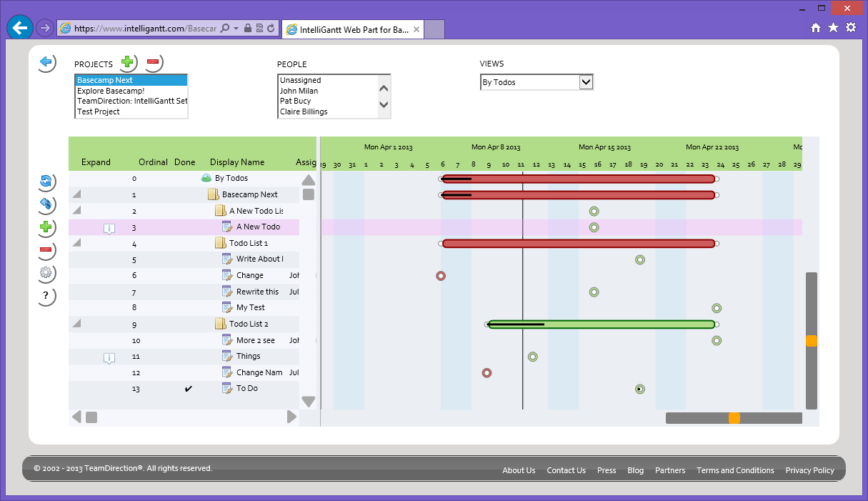
Task: Remove project using red minus next to Projects
Action: click(x=153, y=62)
